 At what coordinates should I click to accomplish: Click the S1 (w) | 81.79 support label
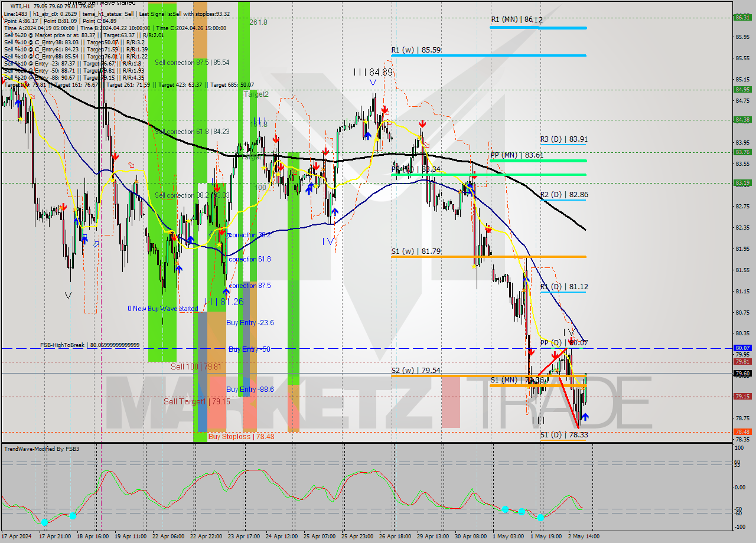(x=416, y=251)
